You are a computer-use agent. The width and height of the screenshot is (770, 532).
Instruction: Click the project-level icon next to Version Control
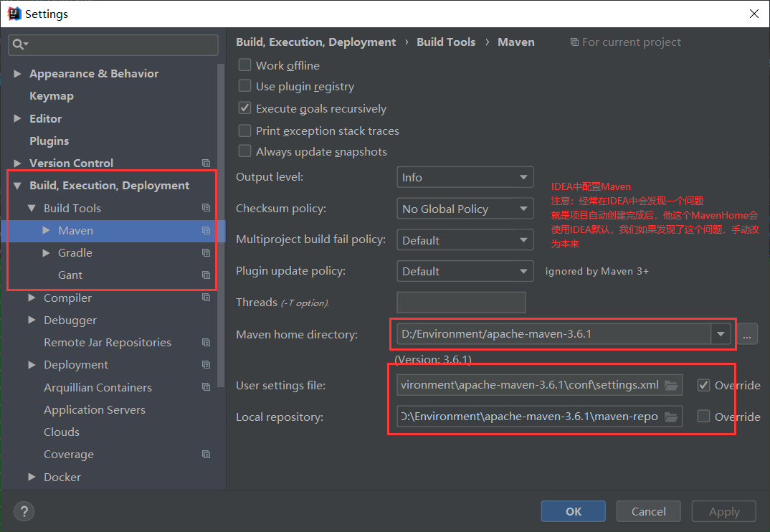[206, 163]
